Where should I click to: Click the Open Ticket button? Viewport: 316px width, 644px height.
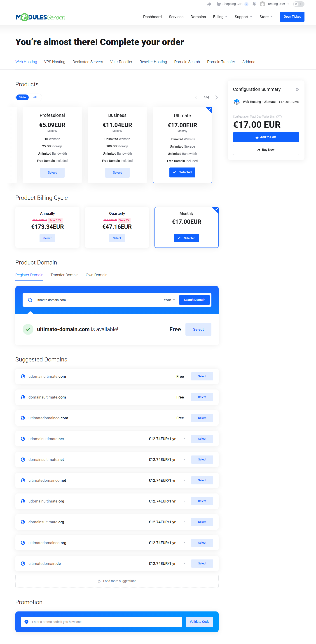click(292, 17)
